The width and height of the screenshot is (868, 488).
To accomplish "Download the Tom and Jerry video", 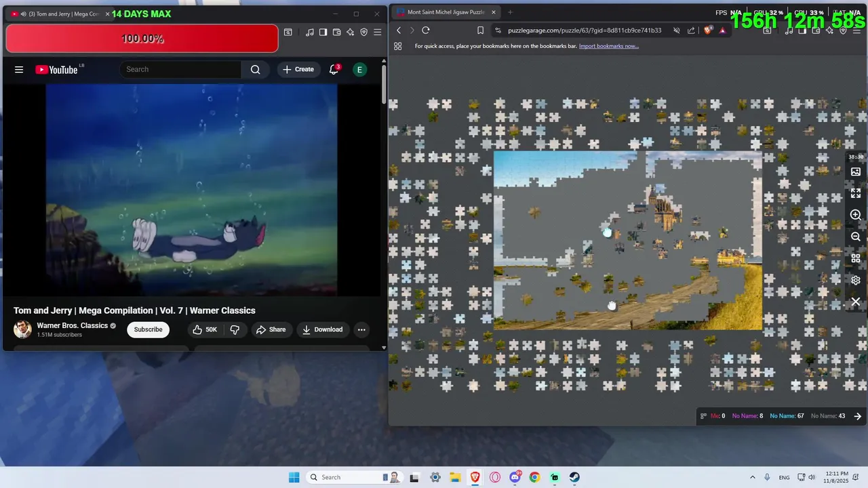I will click(323, 329).
